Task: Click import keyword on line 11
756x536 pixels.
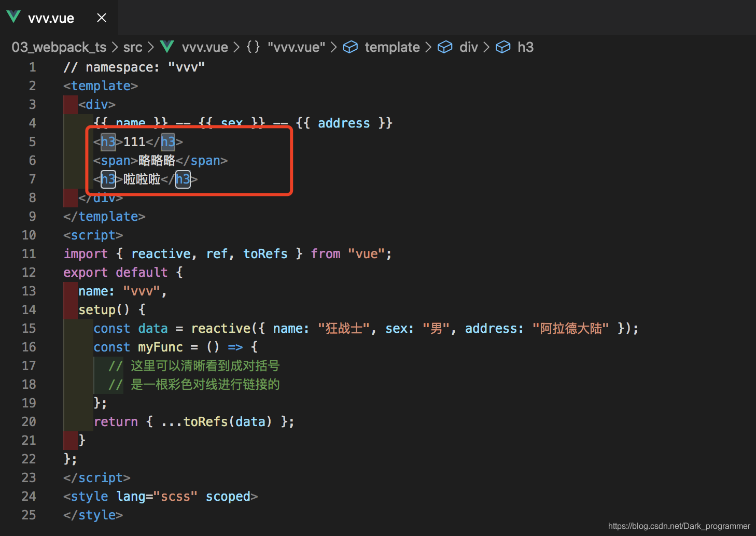Action: (x=86, y=254)
